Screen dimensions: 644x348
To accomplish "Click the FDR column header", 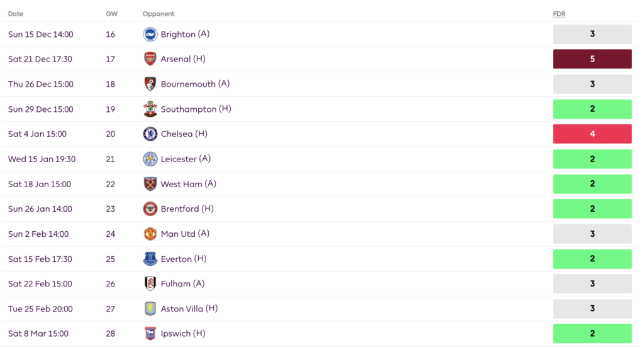I will point(559,14).
